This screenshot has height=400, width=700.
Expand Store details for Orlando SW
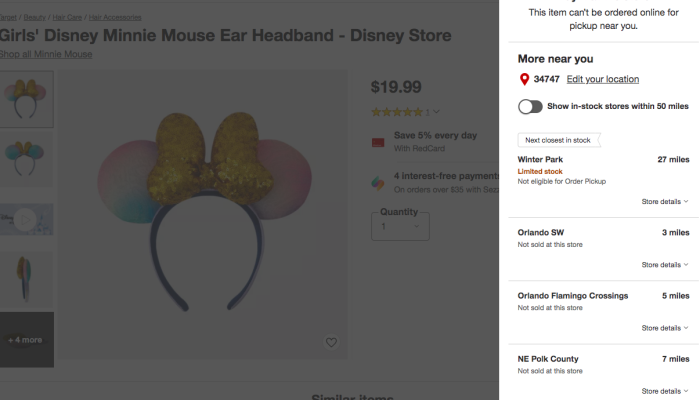664,265
